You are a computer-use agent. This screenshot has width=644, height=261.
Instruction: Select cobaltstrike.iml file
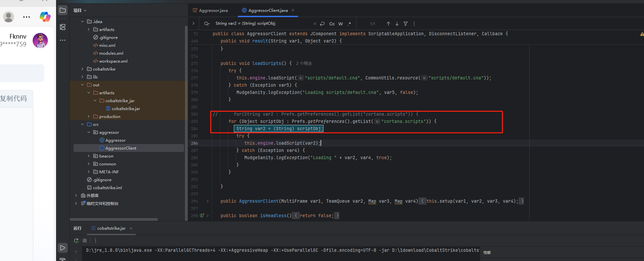pyautogui.click(x=107, y=188)
